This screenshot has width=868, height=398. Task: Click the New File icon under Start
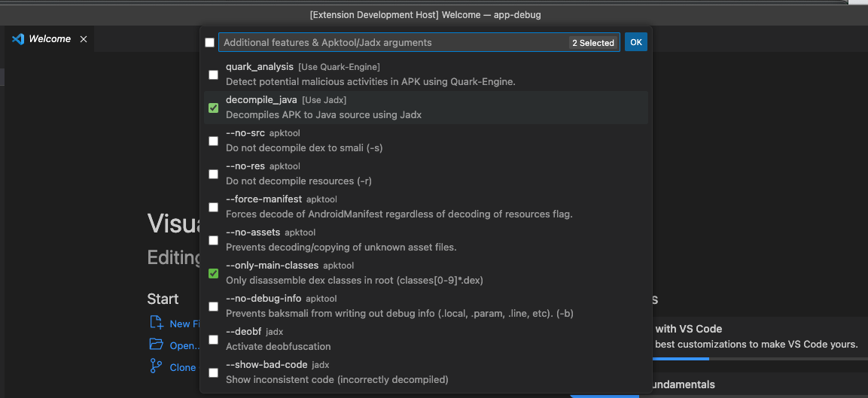click(x=157, y=324)
